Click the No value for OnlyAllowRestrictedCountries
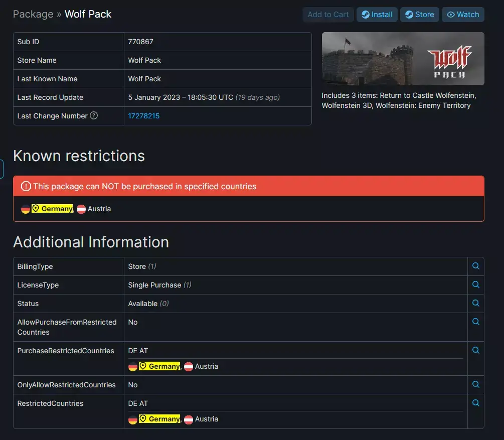The width and height of the screenshot is (504, 440). (133, 385)
